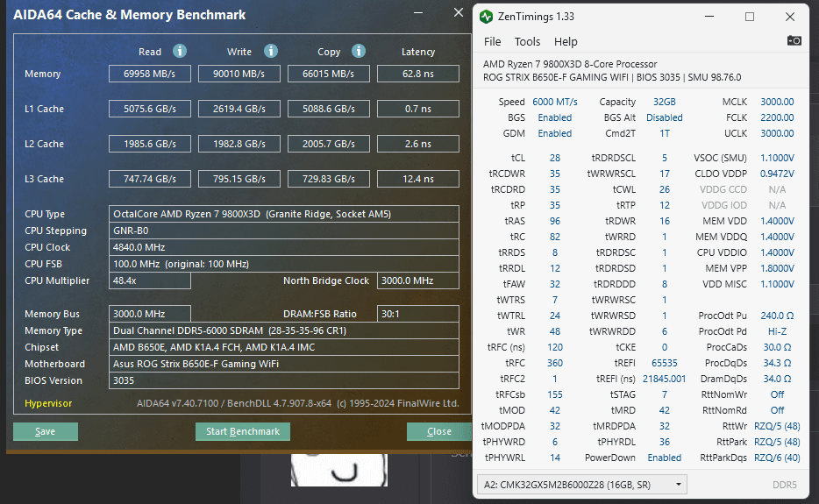Click the L3 Cache latency 12.4 ns
Image resolution: width=819 pixels, height=504 pixels.
tap(418, 179)
